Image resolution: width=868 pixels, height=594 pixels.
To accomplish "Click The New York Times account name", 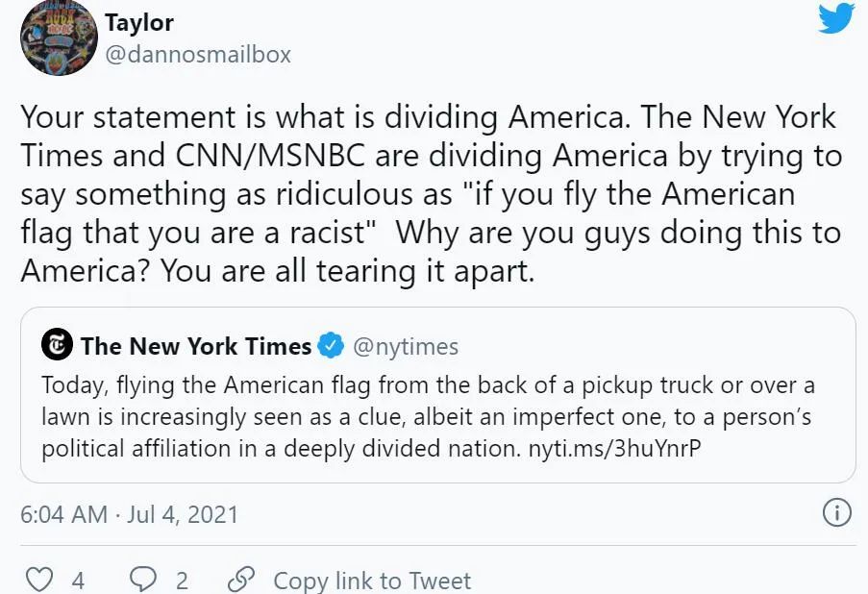I will point(196,346).
